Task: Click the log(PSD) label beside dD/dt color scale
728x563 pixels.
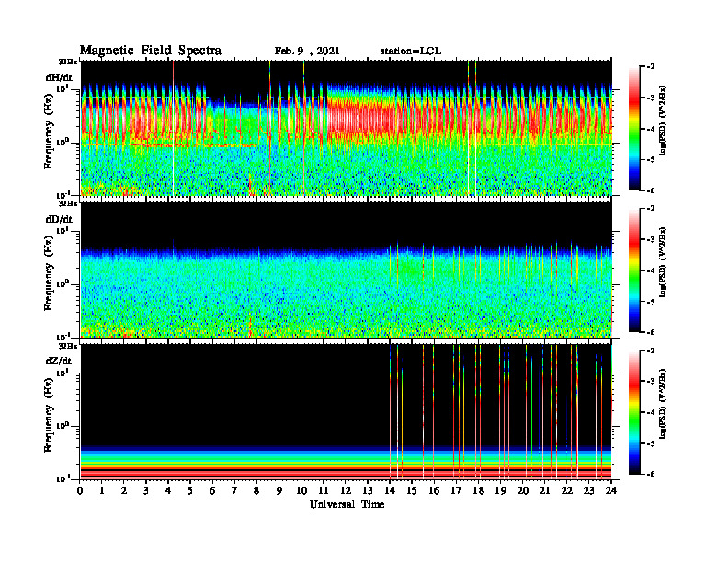Action: [x=662, y=261]
